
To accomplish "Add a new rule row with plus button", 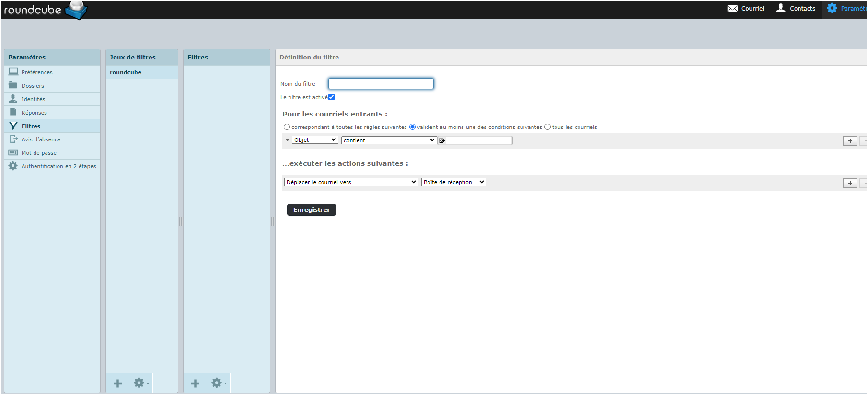I will pos(850,141).
